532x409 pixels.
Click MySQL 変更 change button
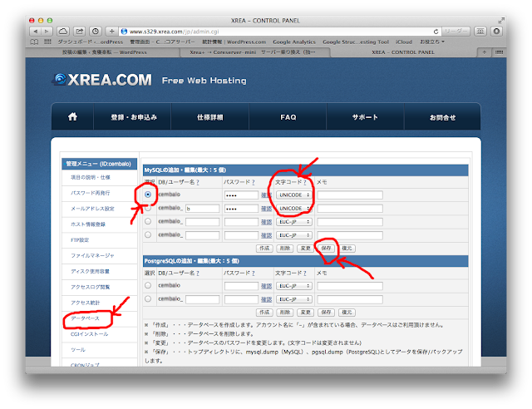pyautogui.click(x=305, y=248)
